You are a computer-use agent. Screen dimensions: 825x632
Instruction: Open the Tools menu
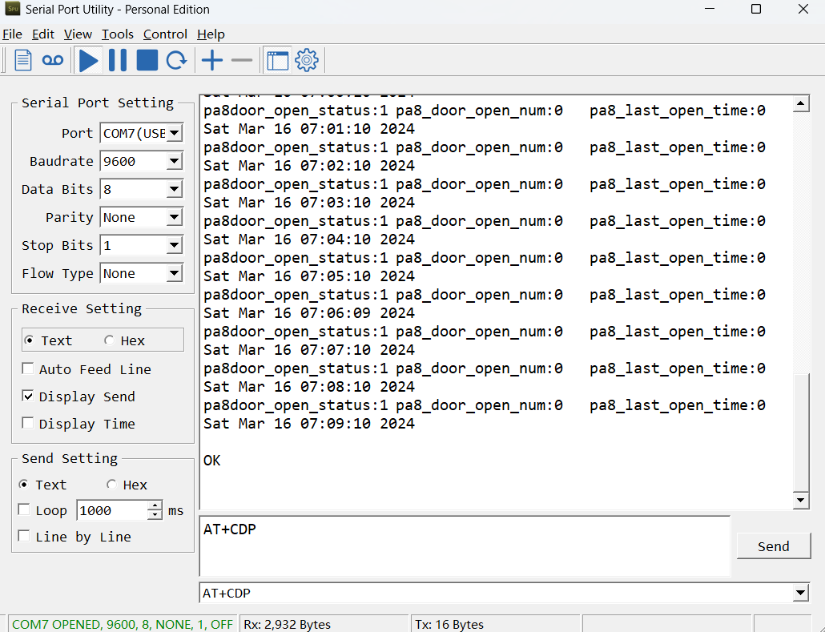(x=117, y=34)
